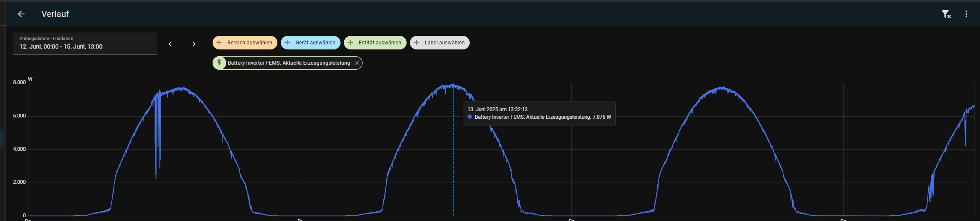Click the Bereich auswählen chip
The height and width of the screenshot is (221, 980).
245,43
